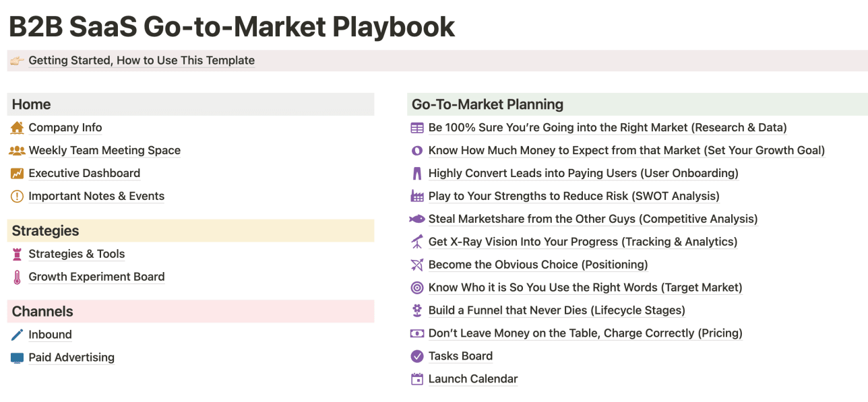Click the spreadsheet icon beside the Research & Data page

[416, 127]
